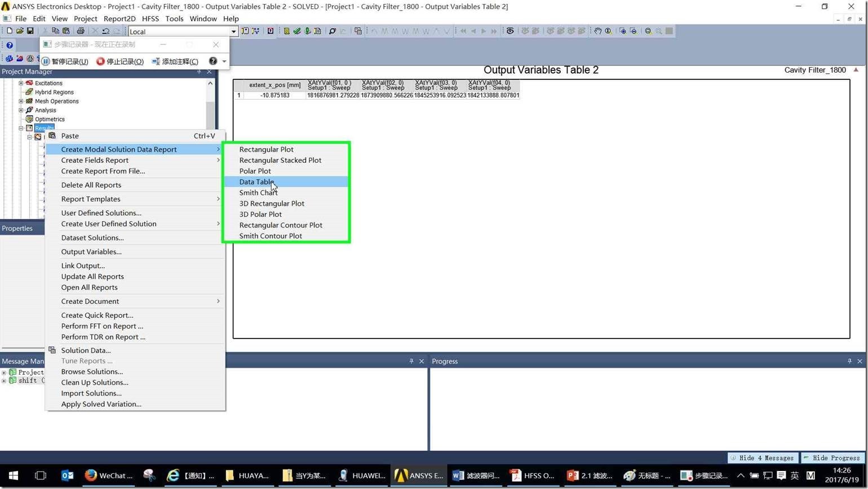Viewport: 868px width, 489px height.
Task: Pin the Project Manager panel
Action: coord(199,72)
